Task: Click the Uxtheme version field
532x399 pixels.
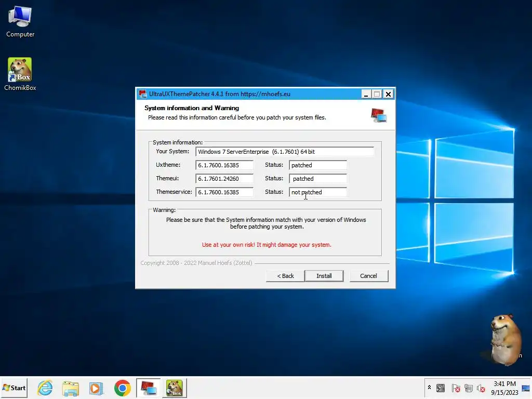Action: click(224, 165)
